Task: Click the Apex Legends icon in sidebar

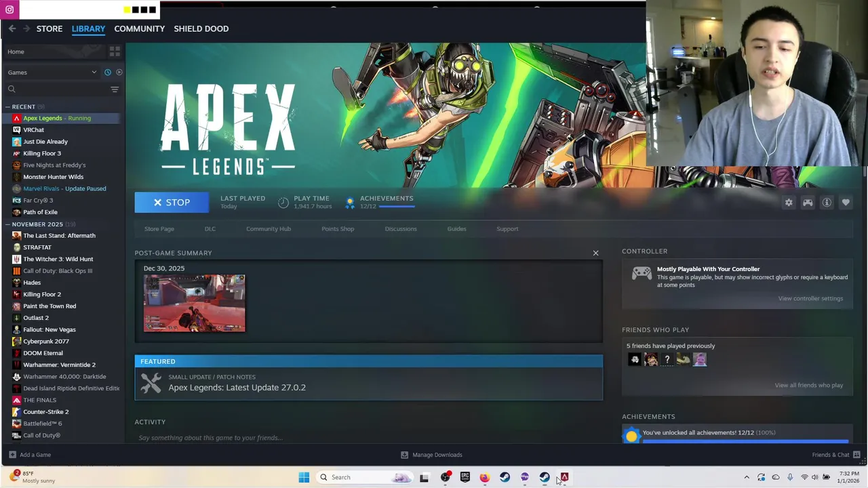Action: [16, 118]
